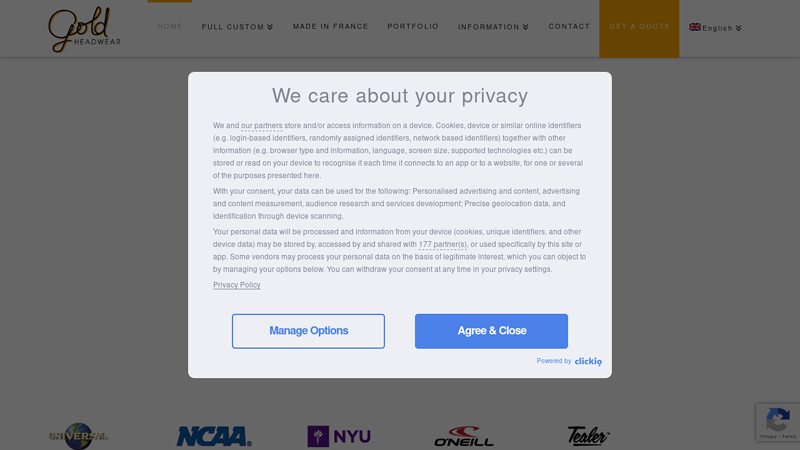
Task: Go to the Home menu item
Action: pyautogui.click(x=170, y=26)
